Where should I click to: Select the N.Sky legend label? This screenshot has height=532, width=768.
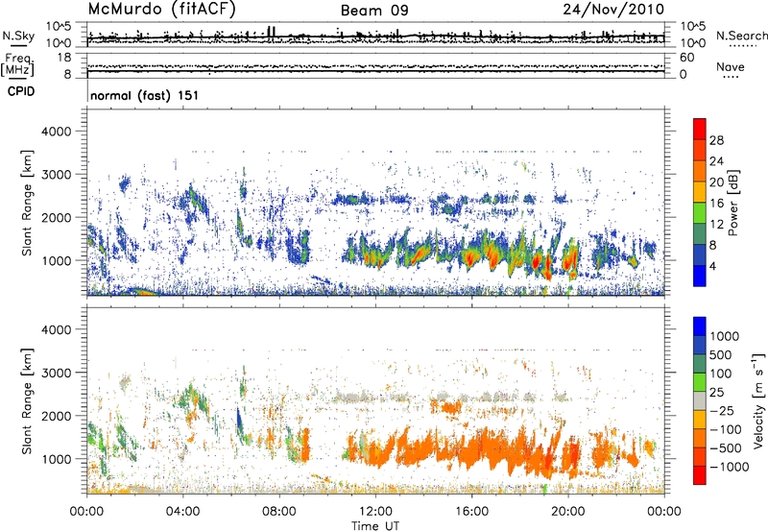tap(18, 36)
